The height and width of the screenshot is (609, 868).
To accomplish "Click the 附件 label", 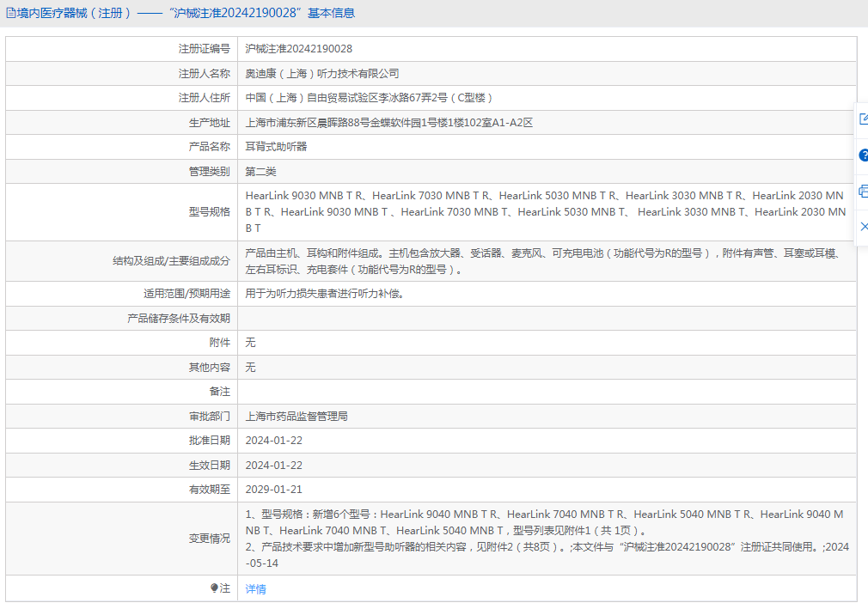I will 220,343.
